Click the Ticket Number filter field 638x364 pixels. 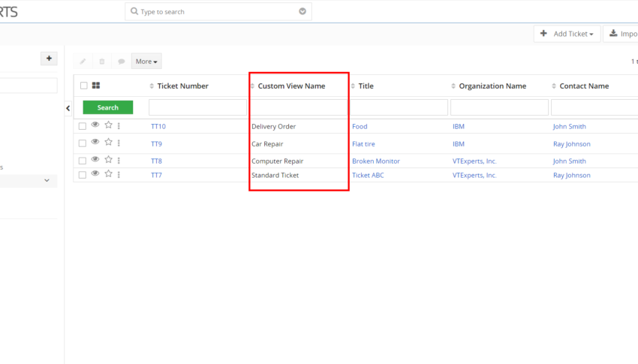click(197, 107)
